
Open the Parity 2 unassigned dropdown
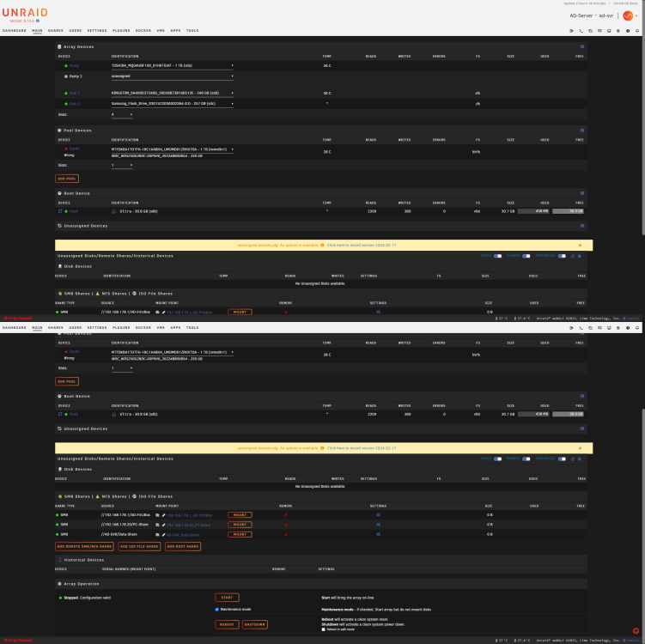(173, 76)
